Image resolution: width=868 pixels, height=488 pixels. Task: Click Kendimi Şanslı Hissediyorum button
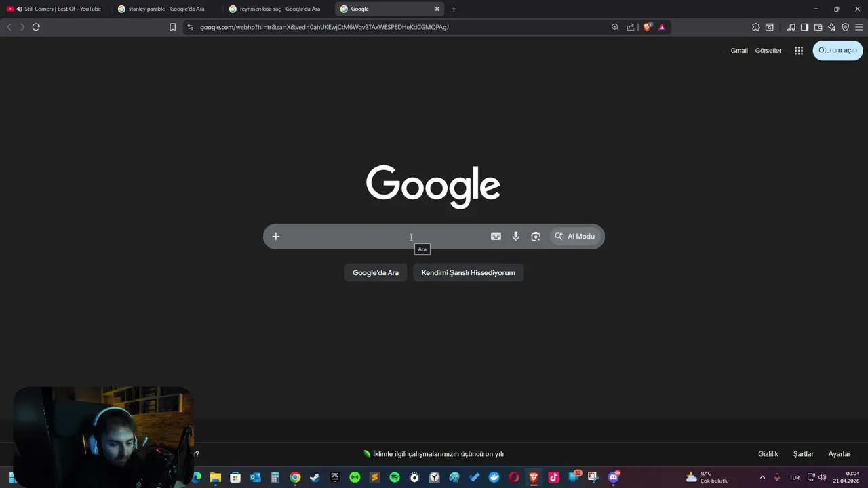(468, 273)
